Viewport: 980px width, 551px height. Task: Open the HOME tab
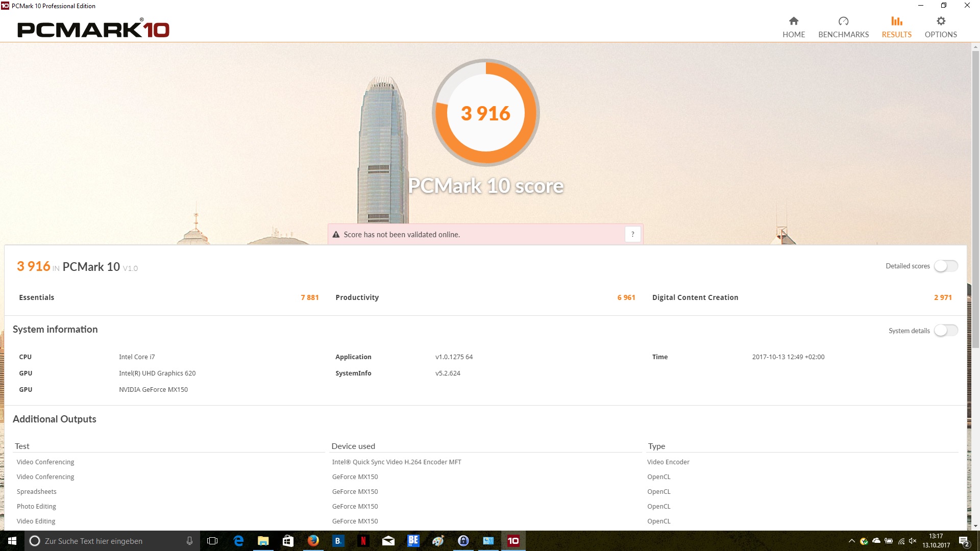[x=794, y=27]
